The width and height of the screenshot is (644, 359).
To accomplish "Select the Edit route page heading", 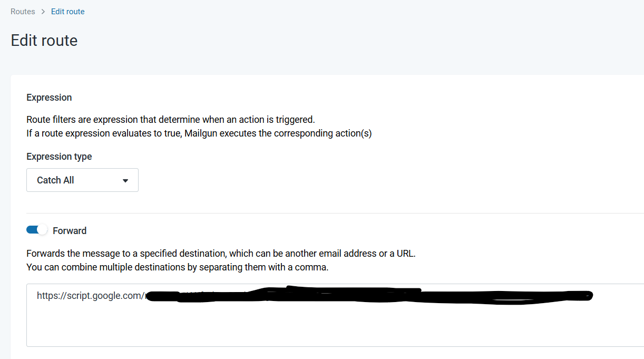I will click(44, 41).
